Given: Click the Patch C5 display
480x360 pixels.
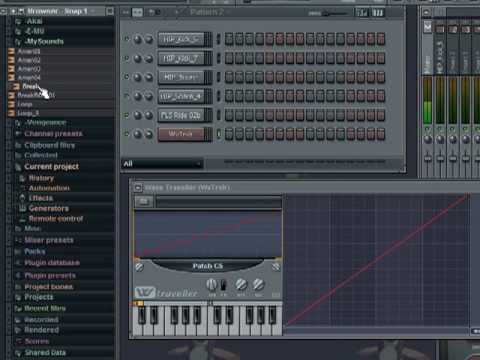Looking at the screenshot, I should [207, 266].
